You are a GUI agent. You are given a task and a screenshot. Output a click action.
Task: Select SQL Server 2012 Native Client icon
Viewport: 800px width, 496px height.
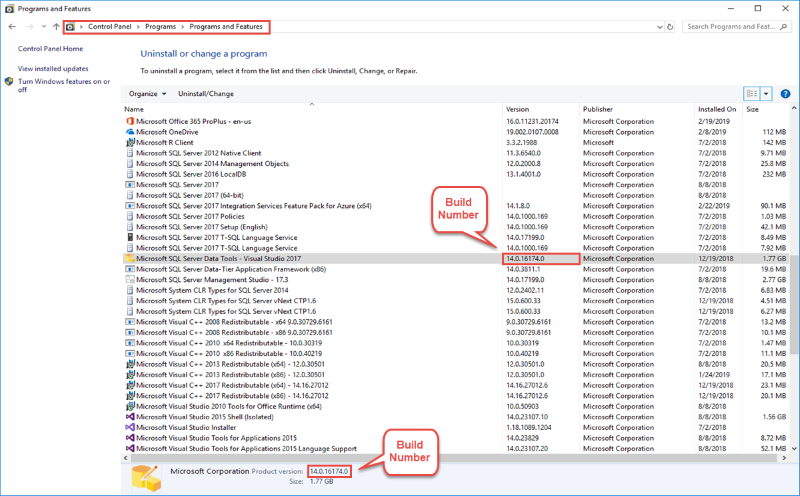[130, 153]
